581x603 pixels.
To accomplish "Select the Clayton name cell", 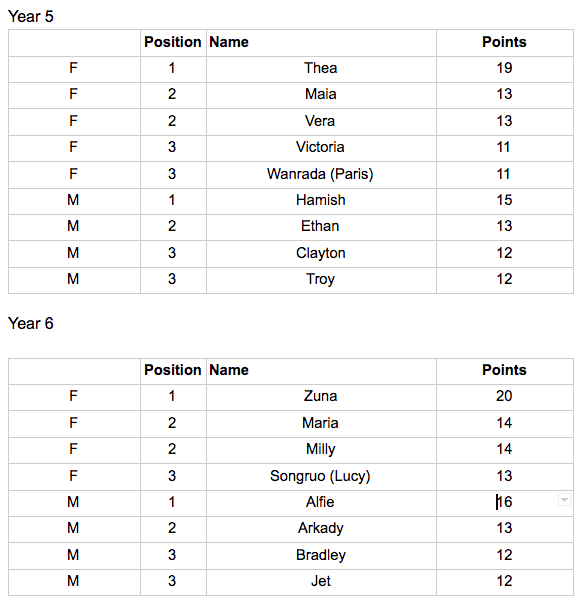I will point(321,254).
